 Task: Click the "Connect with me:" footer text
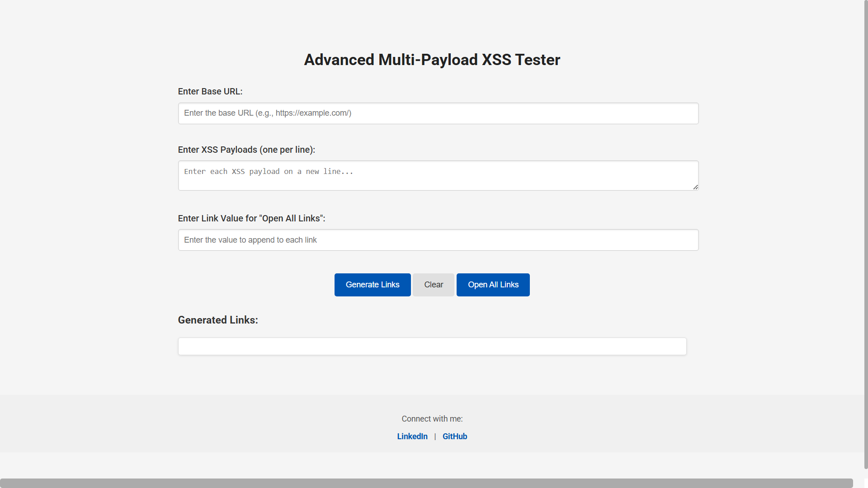tap(432, 419)
